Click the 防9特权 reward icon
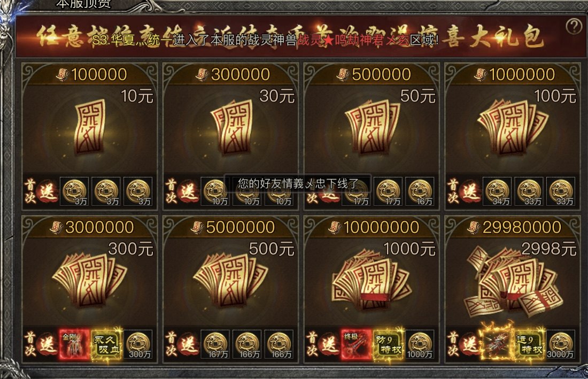This screenshot has height=379, width=588. [389, 344]
